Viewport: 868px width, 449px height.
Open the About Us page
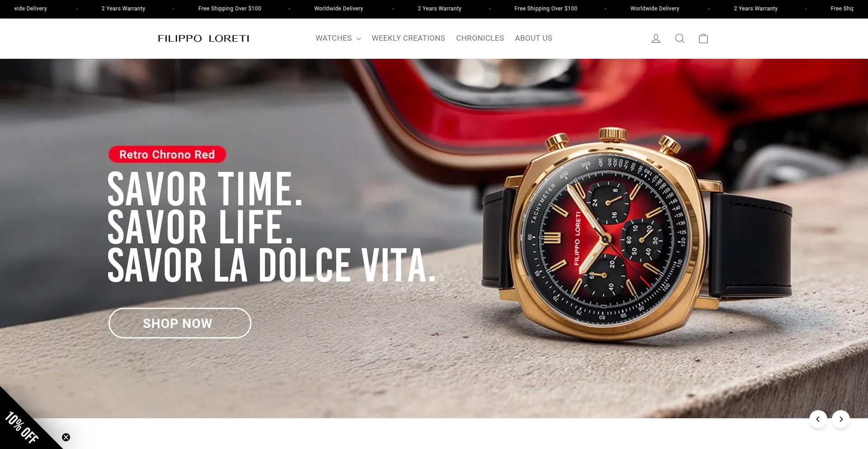pos(533,38)
